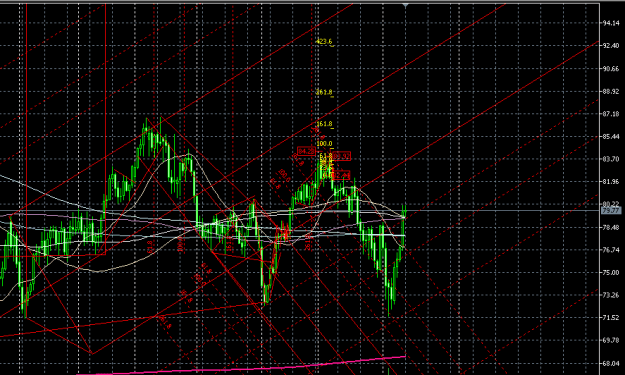625x375 pixels.
Task: Click the 83.70 price scale value
Action: (611, 159)
